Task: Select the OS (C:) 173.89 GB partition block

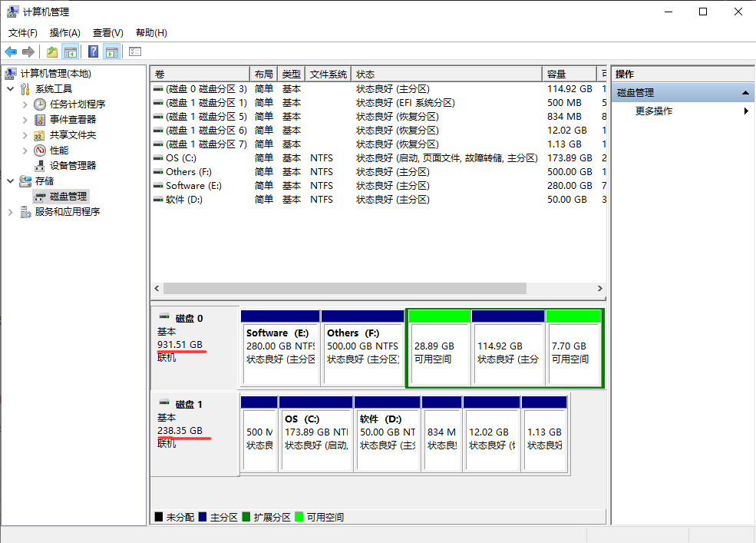Action: (315, 435)
